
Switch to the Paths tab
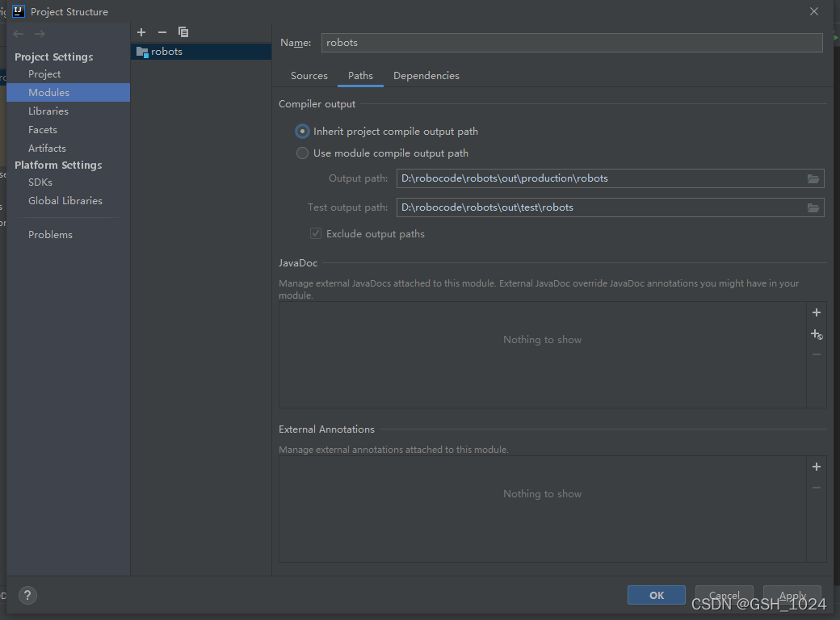(x=360, y=76)
